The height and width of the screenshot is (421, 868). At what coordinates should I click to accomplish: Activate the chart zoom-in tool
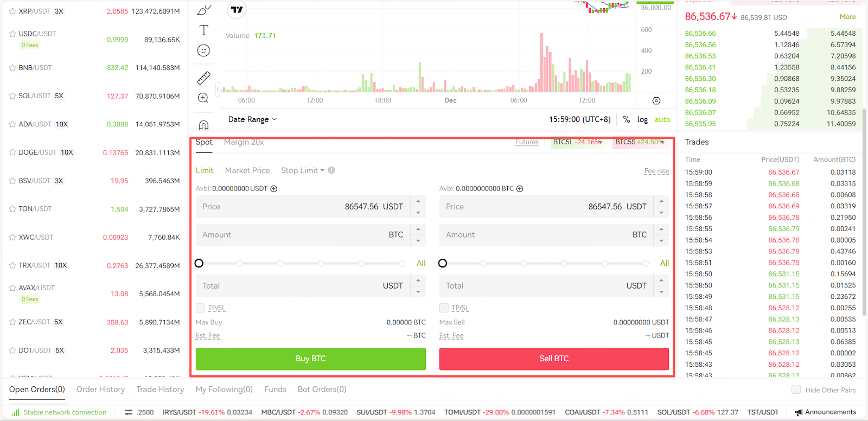[x=203, y=98]
